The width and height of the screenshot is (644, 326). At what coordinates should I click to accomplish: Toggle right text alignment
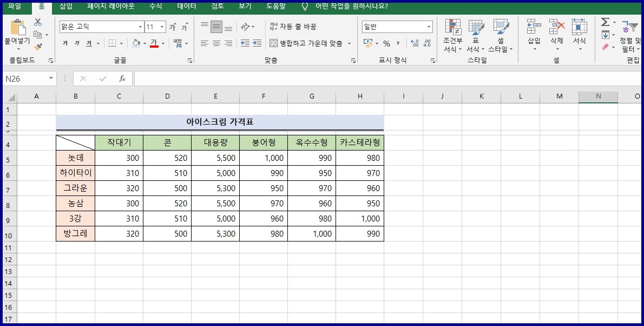229,43
